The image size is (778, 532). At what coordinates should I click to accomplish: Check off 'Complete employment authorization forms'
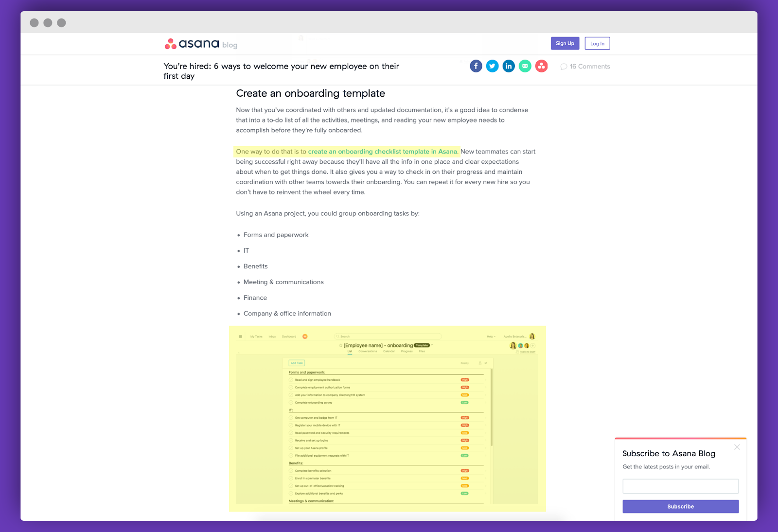pyautogui.click(x=291, y=387)
